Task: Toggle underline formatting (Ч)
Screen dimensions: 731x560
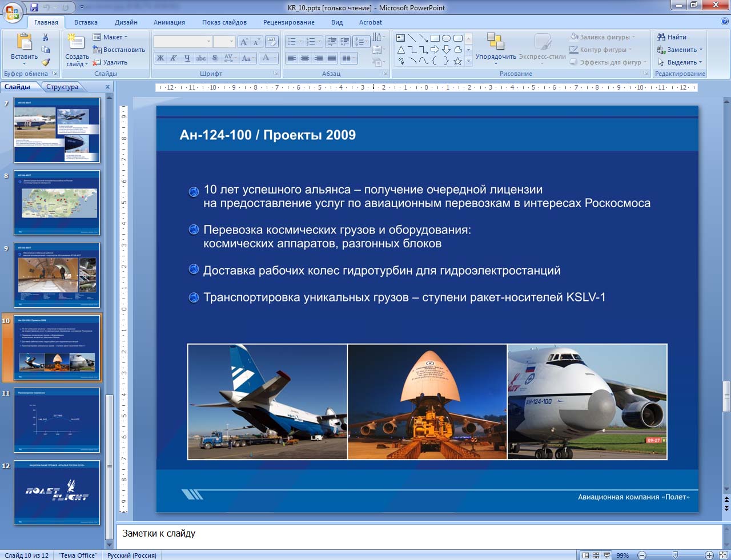Action: 187,58
